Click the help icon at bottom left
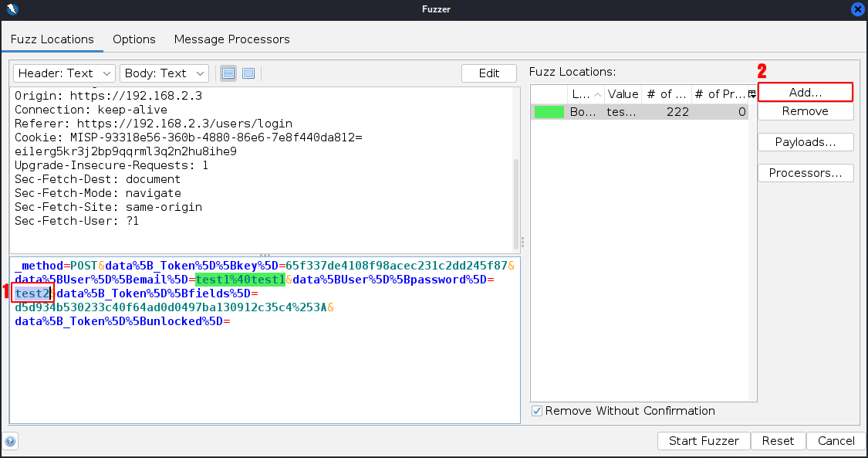The image size is (868, 458). pyautogui.click(x=11, y=442)
